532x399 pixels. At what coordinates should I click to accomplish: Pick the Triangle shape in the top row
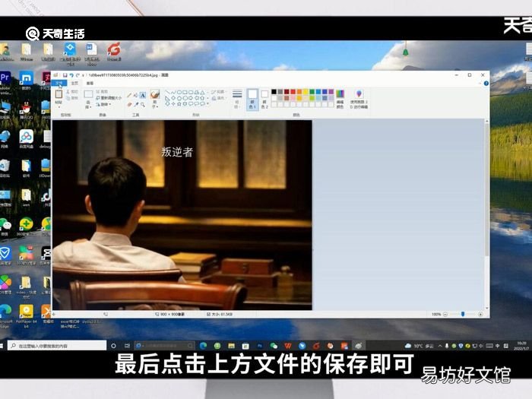click(x=202, y=92)
